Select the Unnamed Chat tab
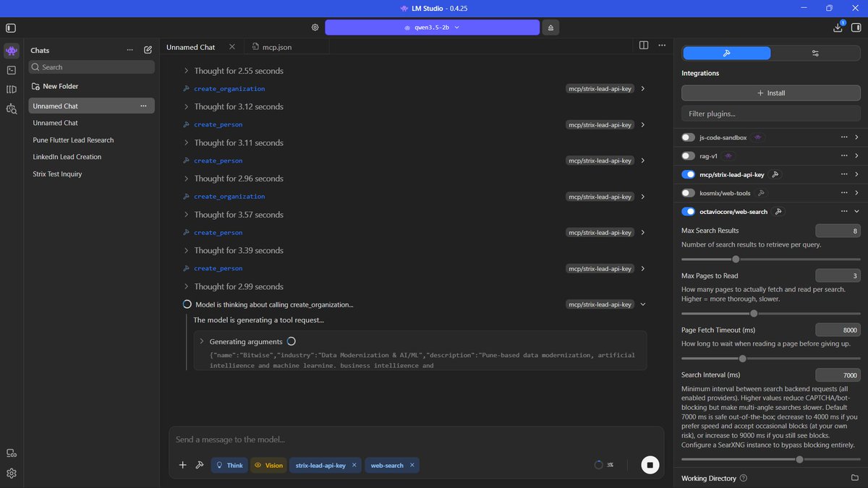 pyautogui.click(x=191, y=47)
